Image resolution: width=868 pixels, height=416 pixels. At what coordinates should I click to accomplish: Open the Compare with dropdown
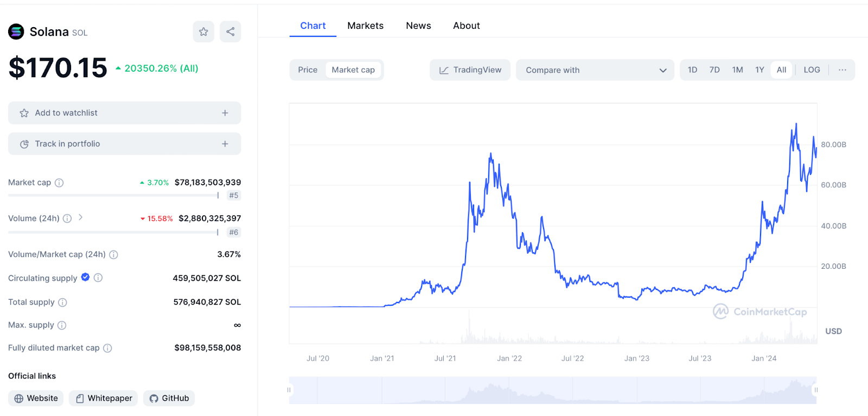point(595,70)
